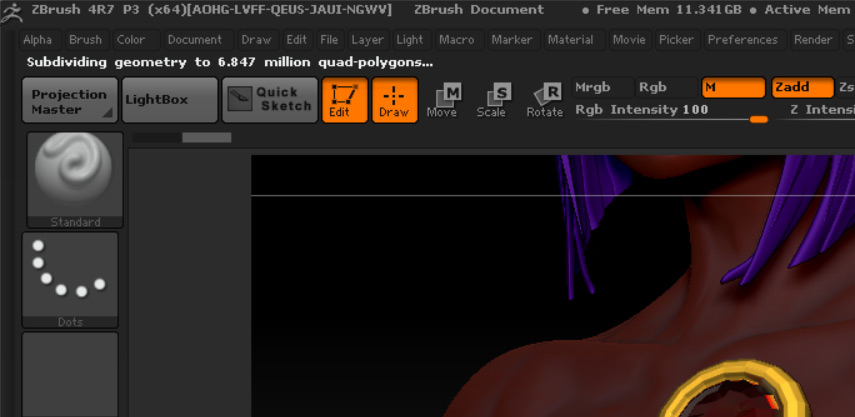Open the Dots stroke picker
This screenshot has height=417, width=855.
pyautogui.click(x=70, y=280)
